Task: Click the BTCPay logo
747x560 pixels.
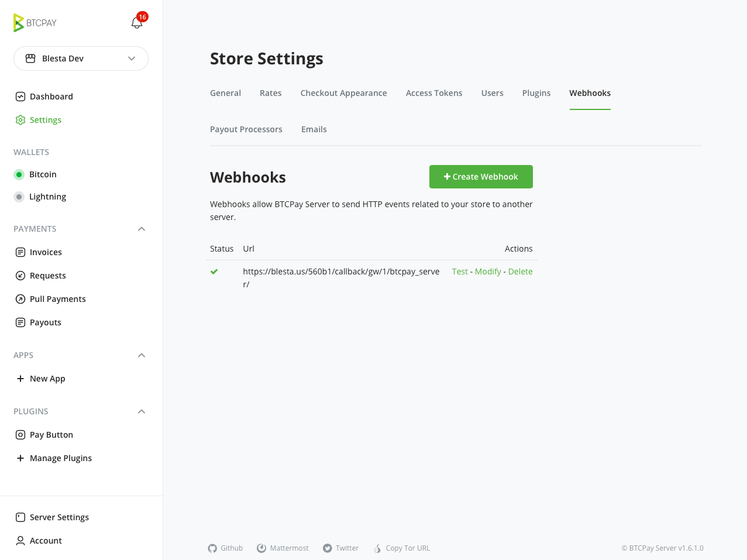Action: (x=35, y=23)
